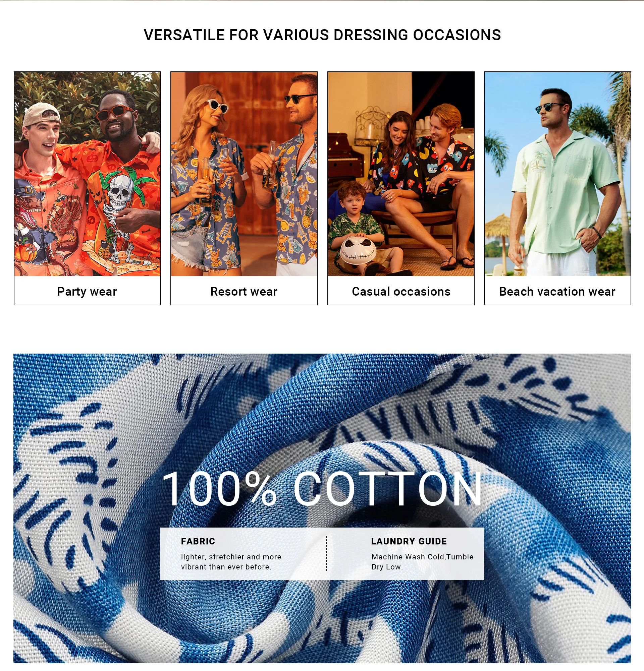This screenshot has width=644, height=671.
Task: Click the Resort wear caption
Action: (x=244, y=291)
